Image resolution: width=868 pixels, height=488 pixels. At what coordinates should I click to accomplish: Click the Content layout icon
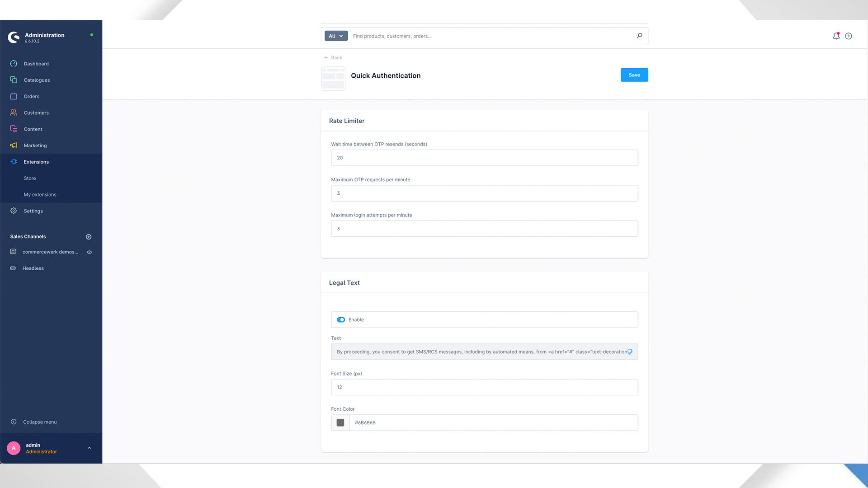(x=14, y=129)
